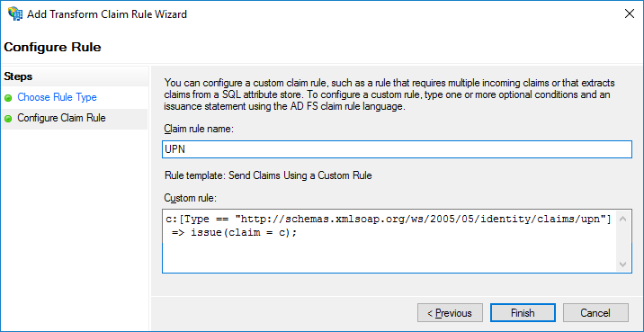This screenshot has width=644, height=332.
Task: Click the Steps header in sidebar
Action: [x=18, y=76]
